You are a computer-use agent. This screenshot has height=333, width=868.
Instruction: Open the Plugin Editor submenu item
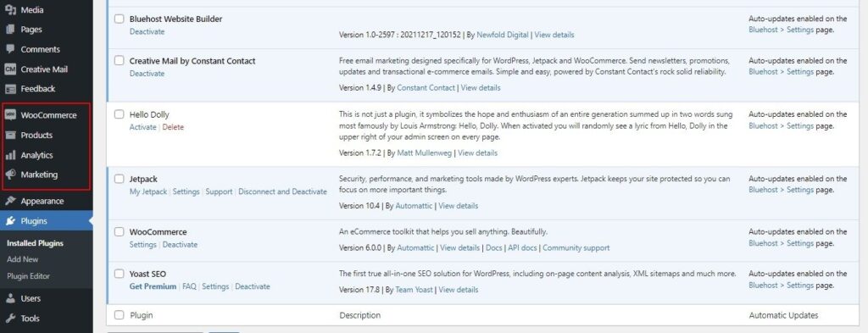(28, 276)
